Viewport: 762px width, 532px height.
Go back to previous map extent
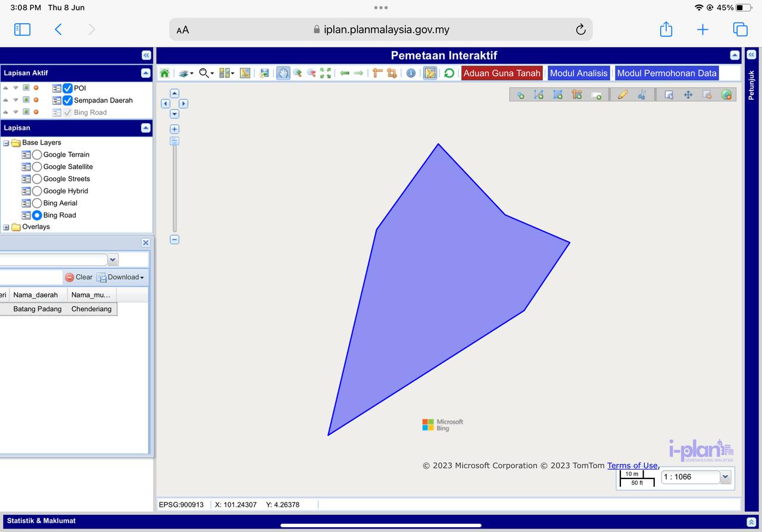[345, 73]
